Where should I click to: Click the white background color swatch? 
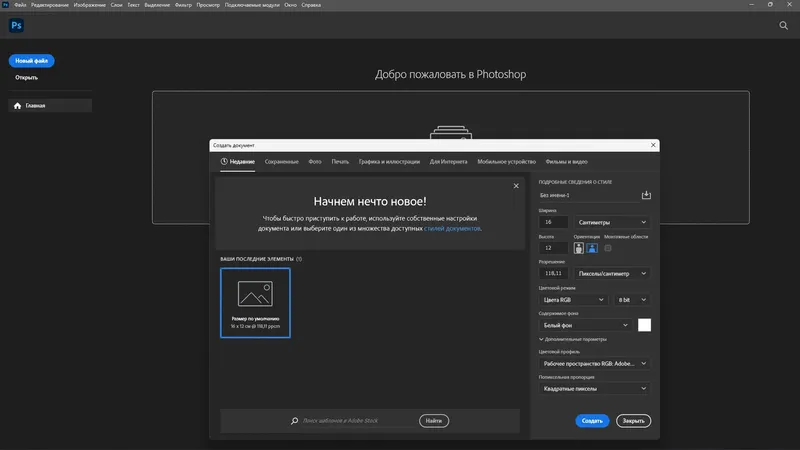[x=644, y=325]
